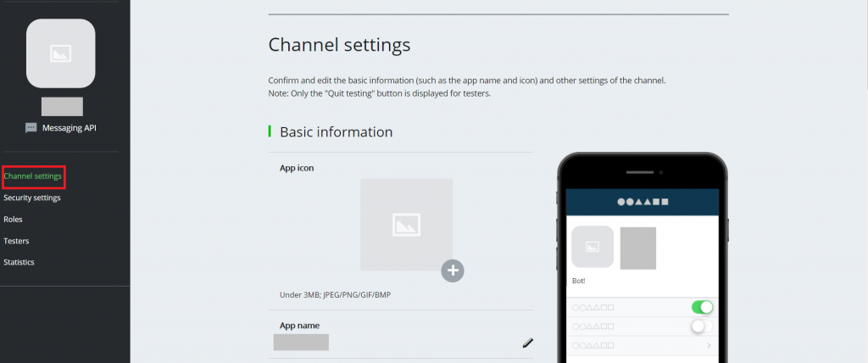Click the chevron row in phone preview

(643, 345)
